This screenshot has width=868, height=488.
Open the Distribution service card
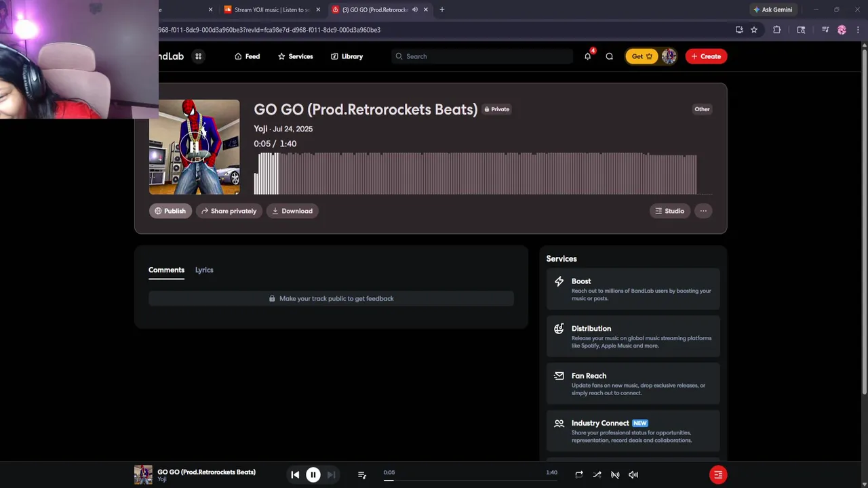pos(633,336)
